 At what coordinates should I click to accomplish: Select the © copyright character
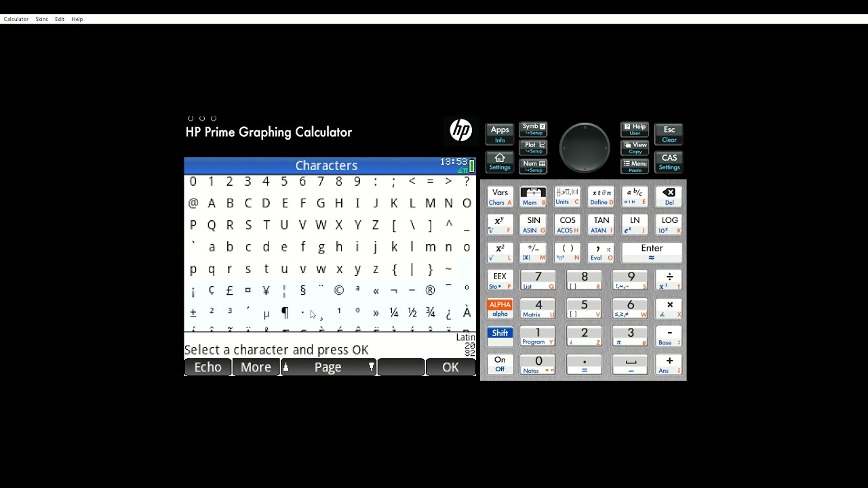(x=339, y=290)
